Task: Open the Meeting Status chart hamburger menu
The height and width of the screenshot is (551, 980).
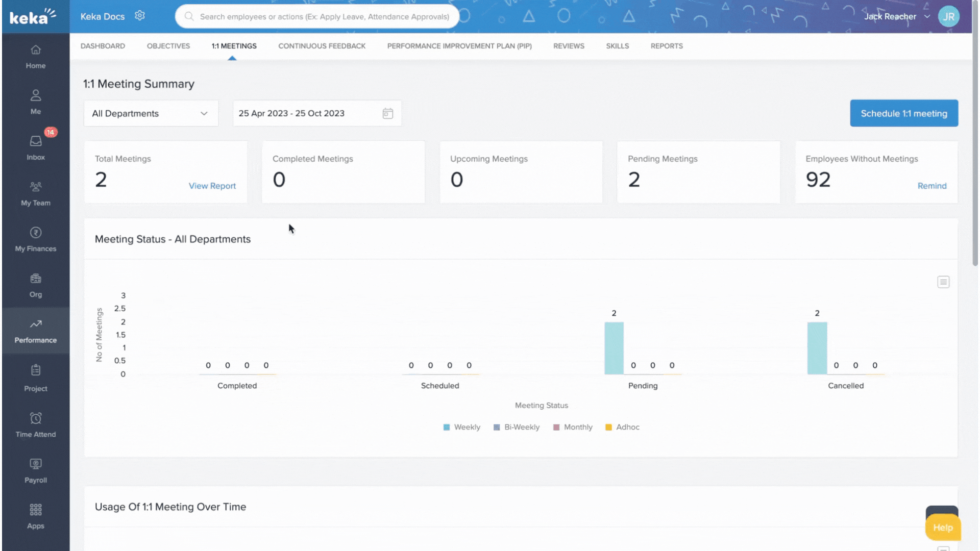Action: tap(943, 282)
